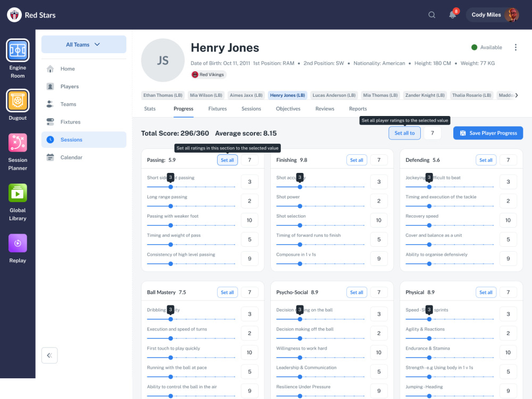Open Calendar in the sidebar menu

pos(84,157)
